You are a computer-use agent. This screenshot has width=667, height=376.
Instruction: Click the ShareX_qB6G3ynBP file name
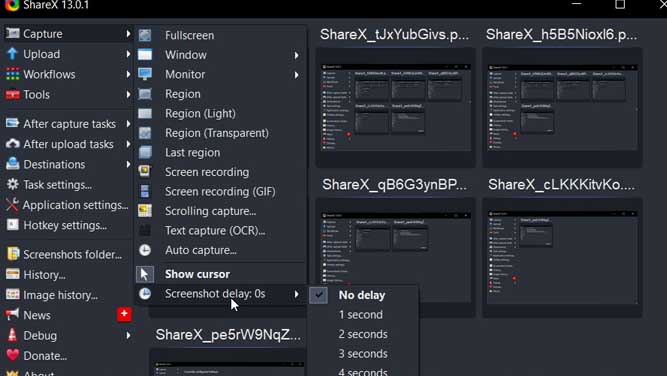[394, 185]
